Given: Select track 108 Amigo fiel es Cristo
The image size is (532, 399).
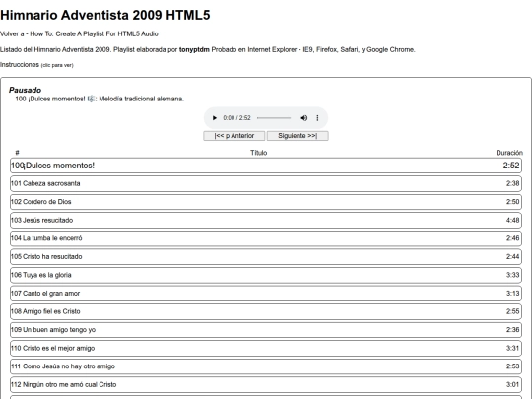Looking at the screenshot, I should point(266,311).
